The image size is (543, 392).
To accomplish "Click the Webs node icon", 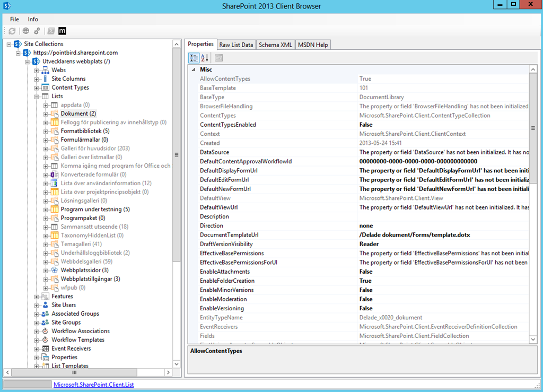I will tap(46, 71).
